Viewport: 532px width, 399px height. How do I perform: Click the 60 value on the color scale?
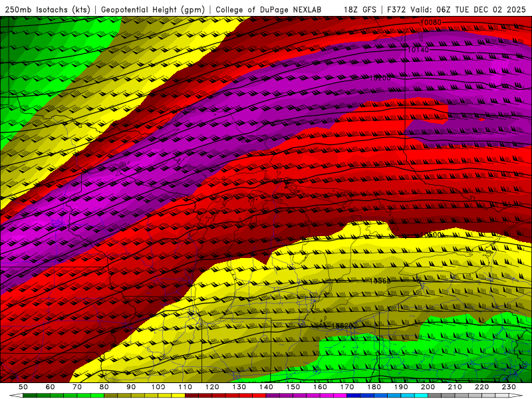click(x=51, y=387)
